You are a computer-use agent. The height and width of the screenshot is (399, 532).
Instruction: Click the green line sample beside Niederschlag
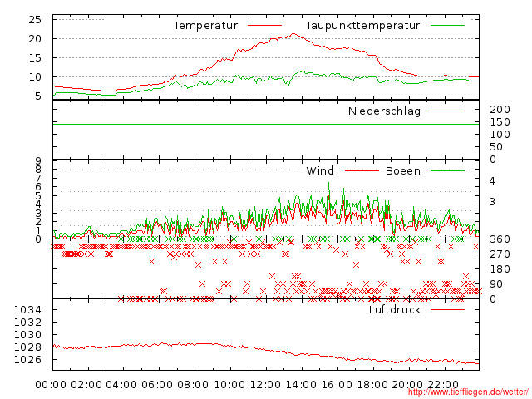[x=447, y=111]
